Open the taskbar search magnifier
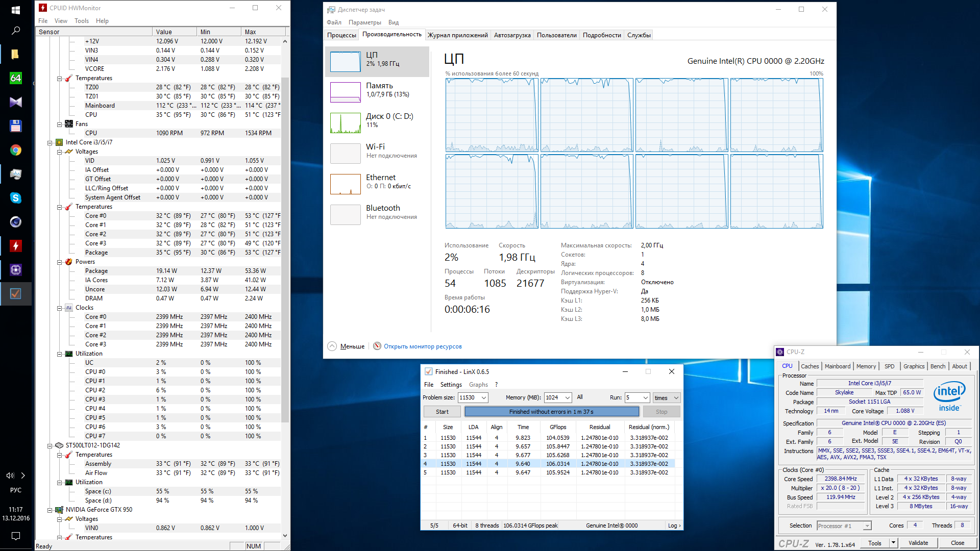 click(15, 31)
